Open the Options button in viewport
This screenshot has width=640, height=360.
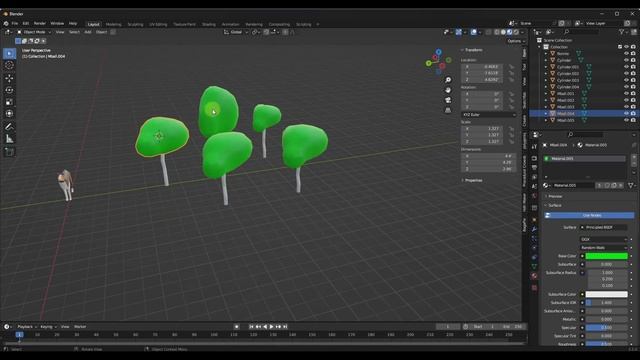pos(516,41)
